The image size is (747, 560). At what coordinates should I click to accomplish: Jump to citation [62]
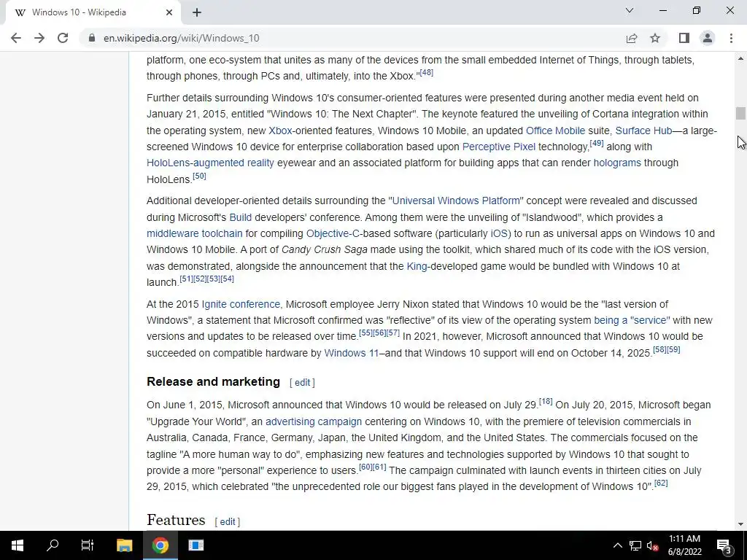tap(661, 483)
